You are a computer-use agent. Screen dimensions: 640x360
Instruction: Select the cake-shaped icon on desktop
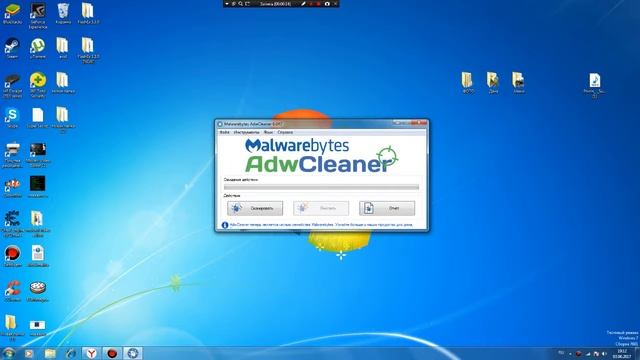pos(38,291)
